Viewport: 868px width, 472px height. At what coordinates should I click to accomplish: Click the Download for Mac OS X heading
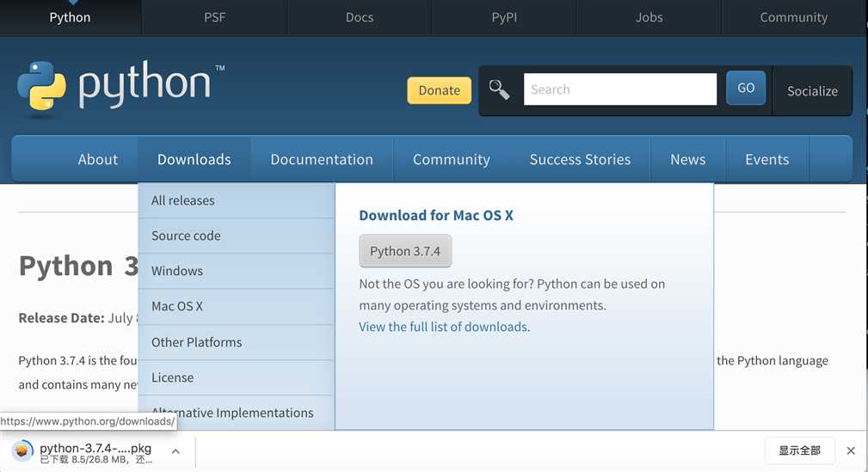(x=436, y=215)
